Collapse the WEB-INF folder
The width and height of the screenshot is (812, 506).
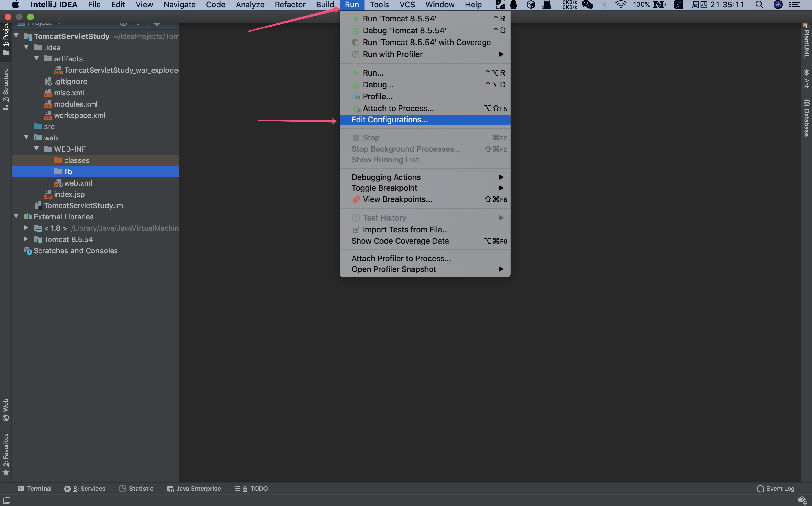36,149
